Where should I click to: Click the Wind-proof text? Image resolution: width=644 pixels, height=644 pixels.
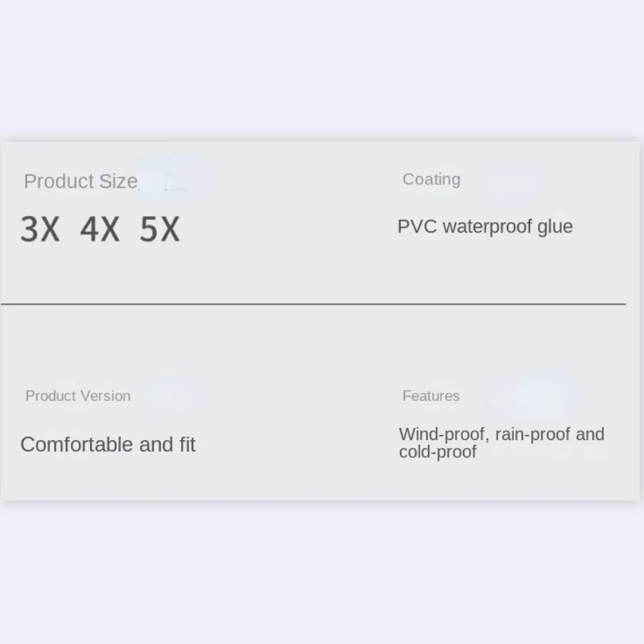click(441, 434)
